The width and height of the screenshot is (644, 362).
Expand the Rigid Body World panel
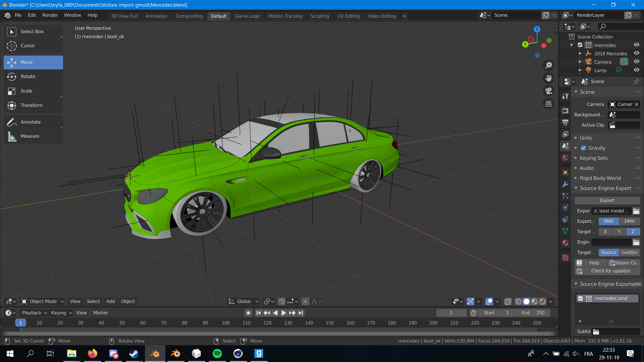pyautogui.click(x=600, y=178)
